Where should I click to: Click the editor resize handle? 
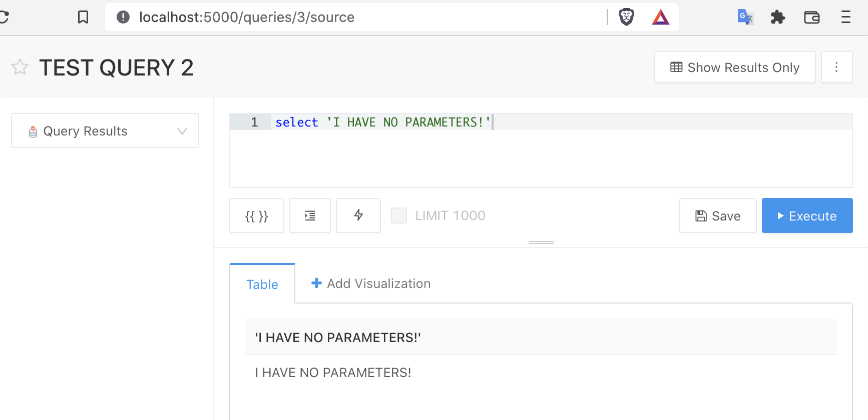[541, 242]
